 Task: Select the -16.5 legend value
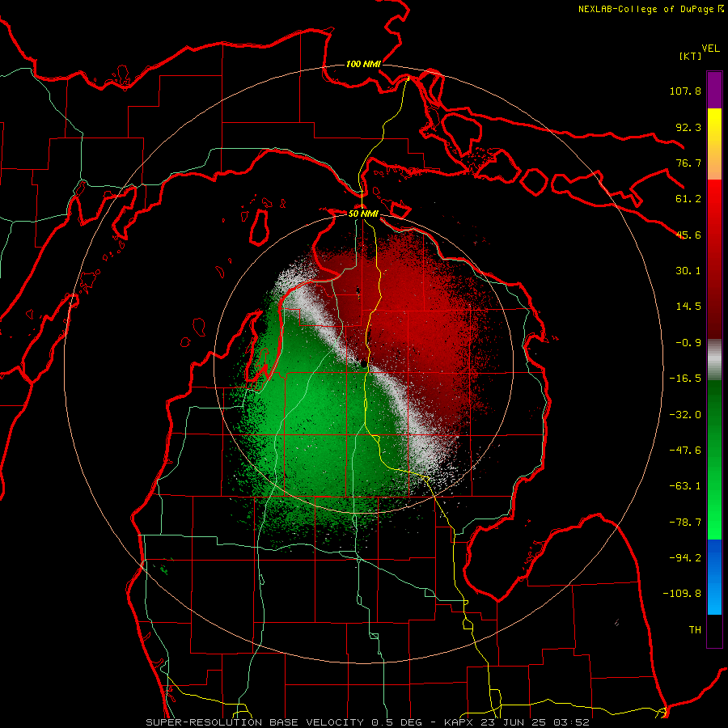pos(685,379)
